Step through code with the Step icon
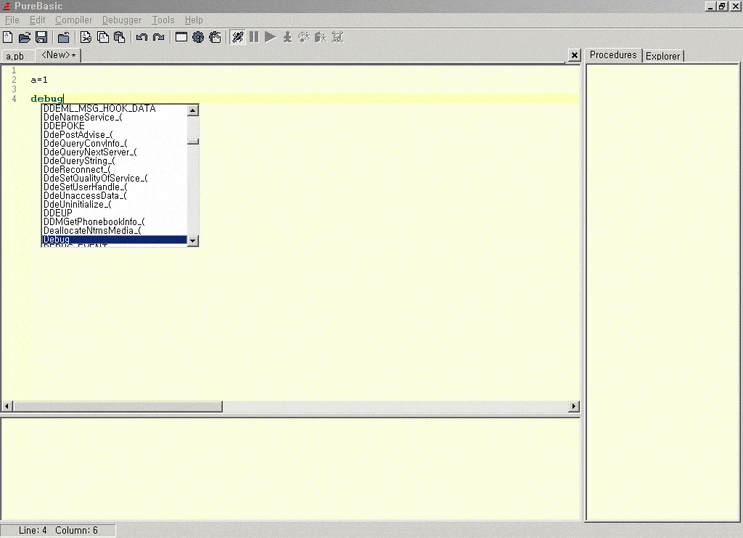743x538 pixels. coord(287,37)
